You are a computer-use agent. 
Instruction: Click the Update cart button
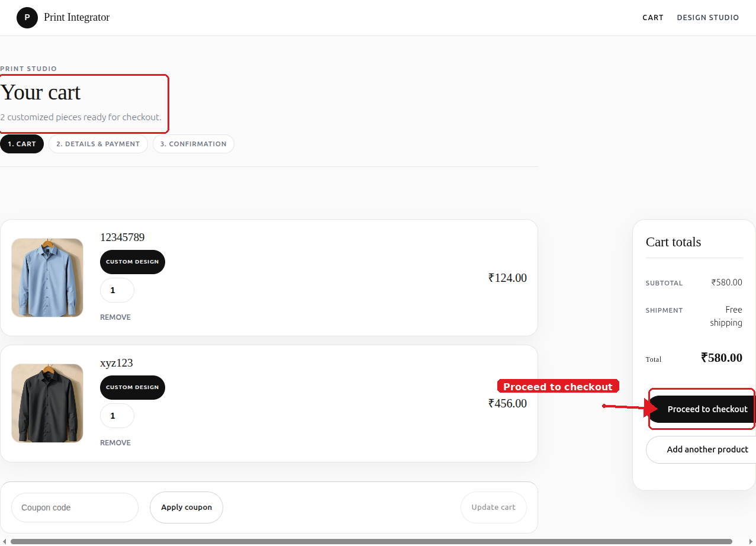click(x=494, y=508)
